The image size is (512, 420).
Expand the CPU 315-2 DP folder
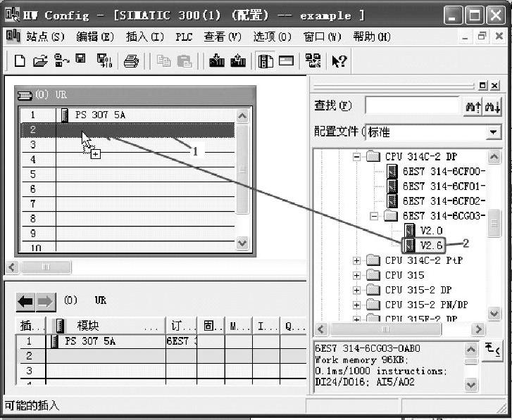coord(356,290)
